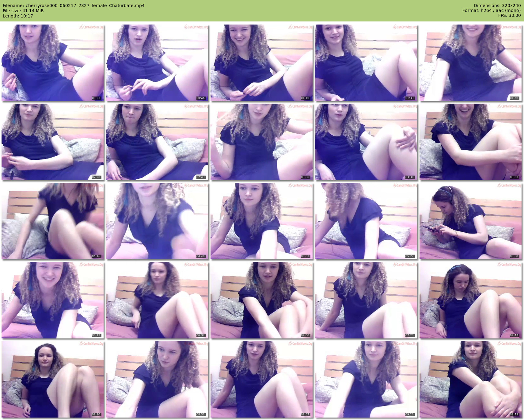Click the 01:10 video frame

[x=261, y=63]
